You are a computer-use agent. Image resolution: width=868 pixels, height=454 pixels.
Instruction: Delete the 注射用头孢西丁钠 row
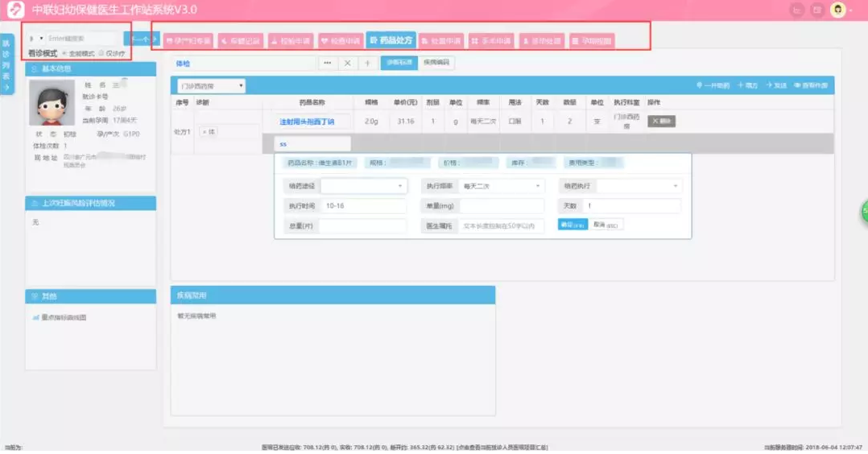(662, 122)
